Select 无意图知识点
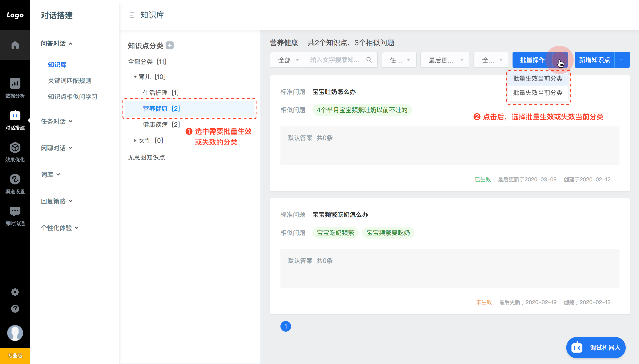 (146, 157)
